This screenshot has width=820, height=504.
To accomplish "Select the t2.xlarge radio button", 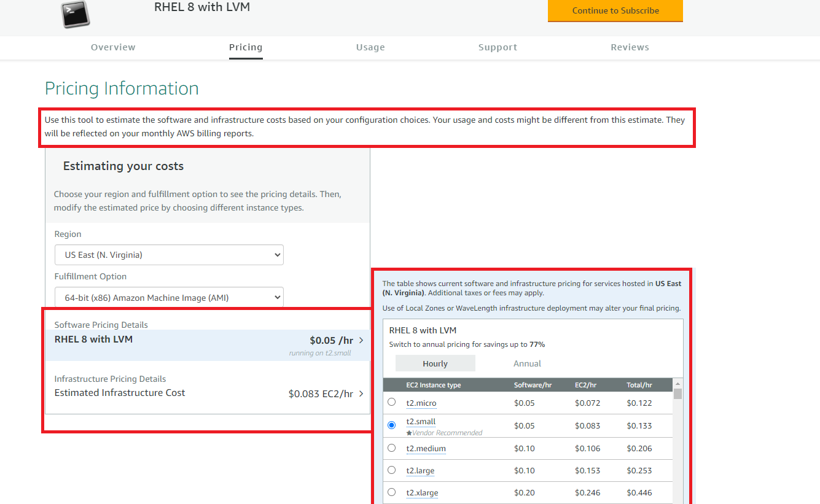I will (392, 492).
